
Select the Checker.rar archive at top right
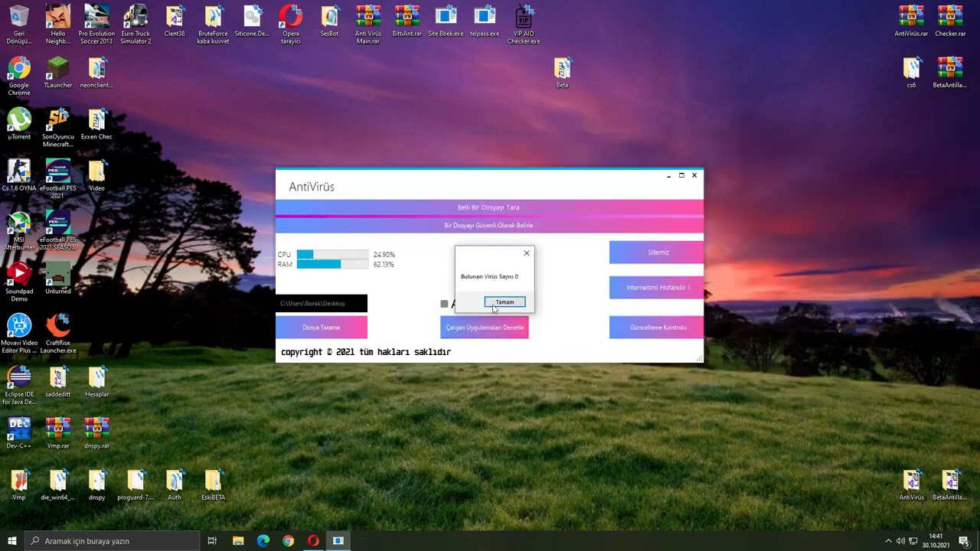click(x=950, y=21)
